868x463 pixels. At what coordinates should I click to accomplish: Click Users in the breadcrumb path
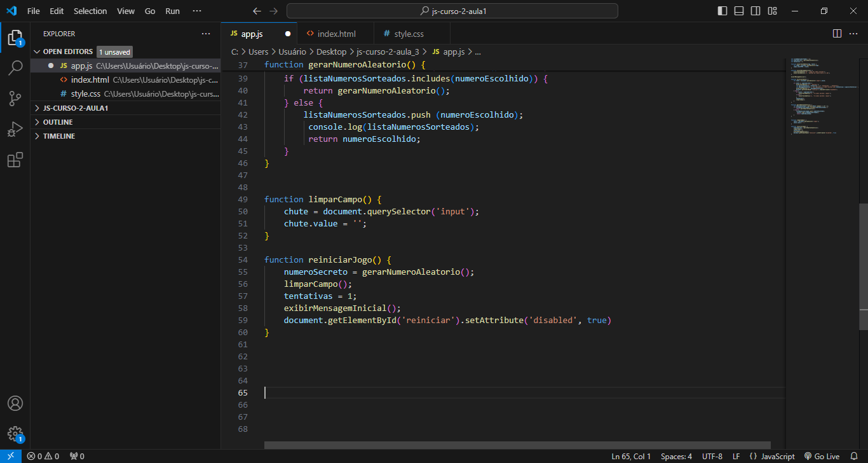click(x=258, y=52)
